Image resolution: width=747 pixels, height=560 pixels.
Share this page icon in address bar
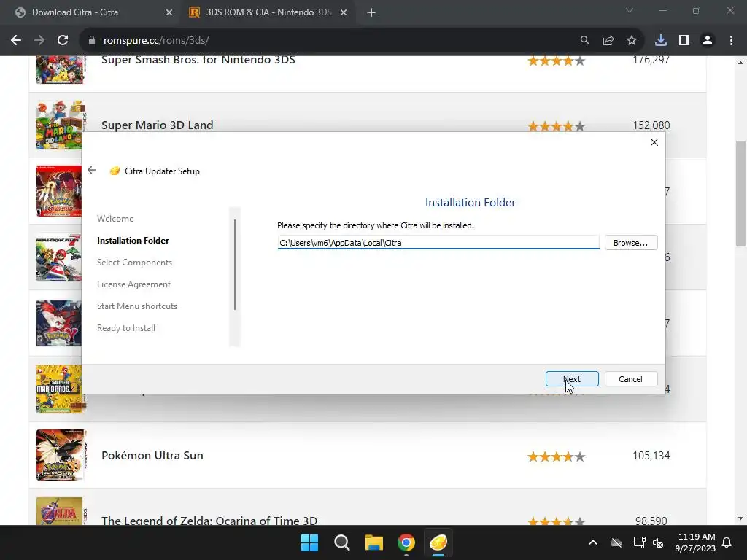[x=608, y=41]
